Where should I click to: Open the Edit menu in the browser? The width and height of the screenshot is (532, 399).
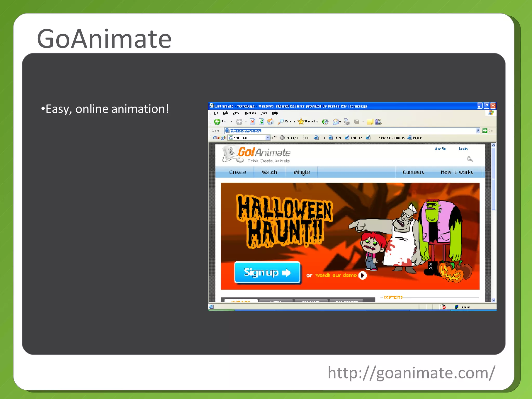click(x=225, y=113)
